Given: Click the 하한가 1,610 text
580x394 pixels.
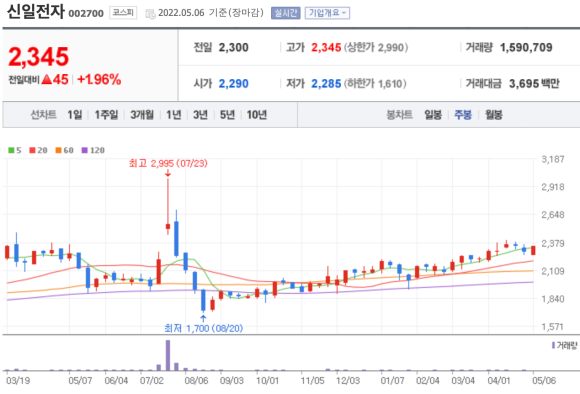Looking at the screenshot, I should 375,84.
